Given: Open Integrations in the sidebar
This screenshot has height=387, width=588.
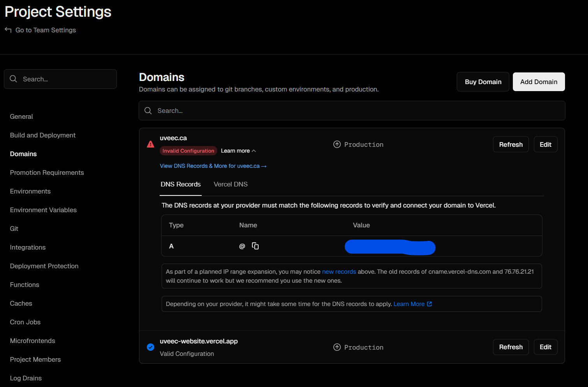Looking at the screenshot, I should pyautogui.click(x=28, y=248).
